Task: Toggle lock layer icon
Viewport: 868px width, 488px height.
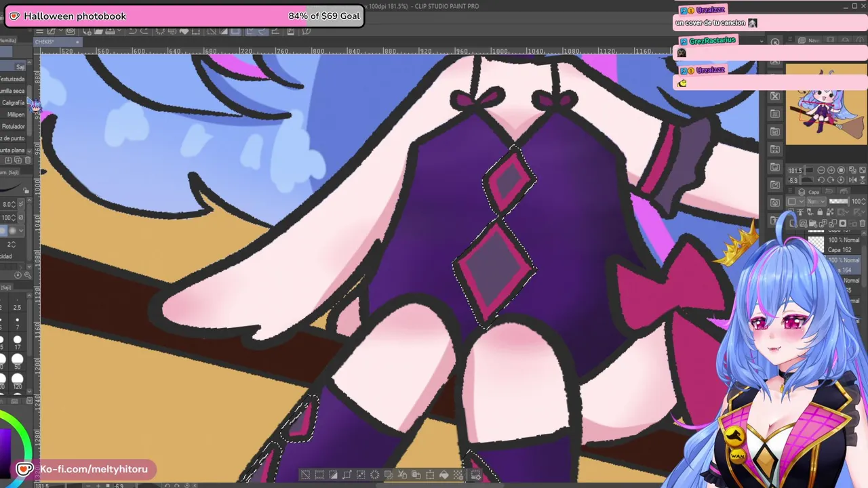Action: (x=820, y=211)
